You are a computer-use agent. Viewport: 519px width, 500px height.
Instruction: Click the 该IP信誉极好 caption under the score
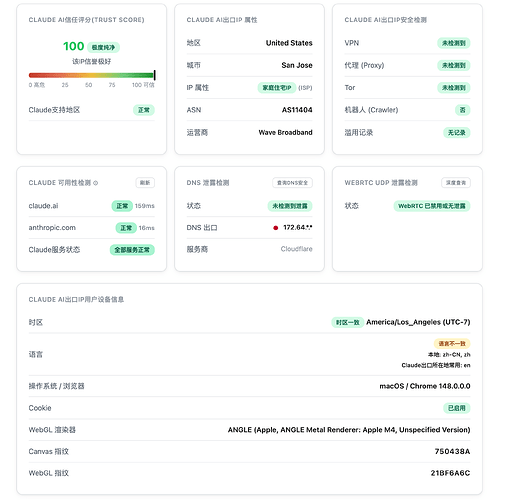[91, 62]
